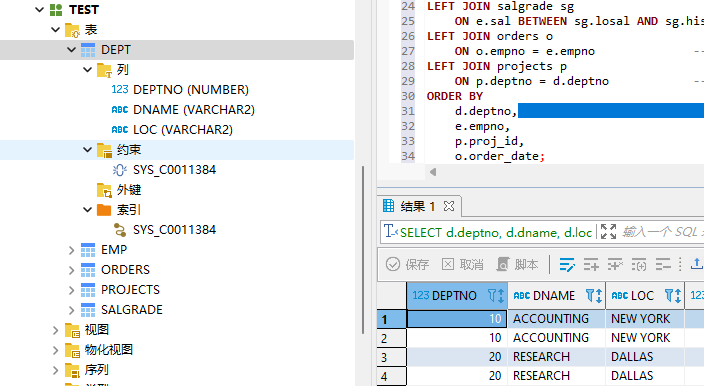Click the SALGRADE table icon

[88, 310]
